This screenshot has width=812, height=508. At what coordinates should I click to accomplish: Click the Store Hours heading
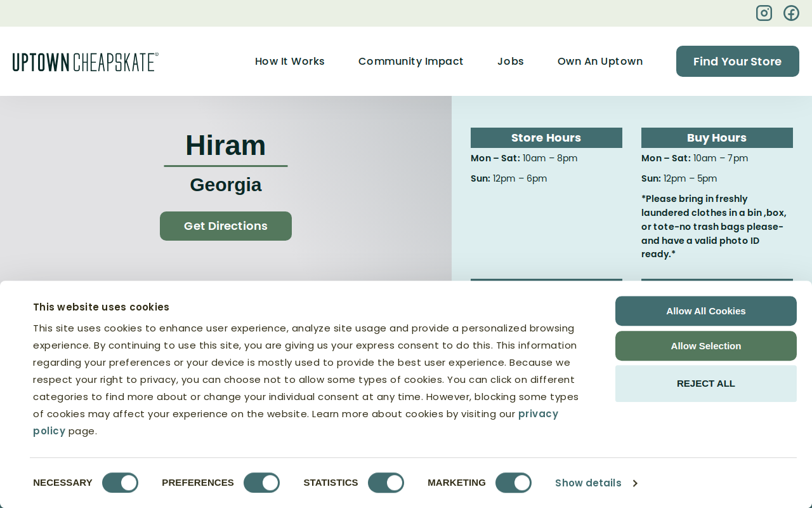(546, 138)
